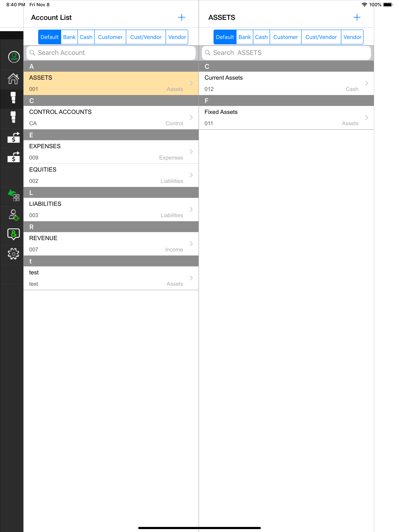Select the ASSETS account name
This screenshot has height=532, width=399.
pos(41,78)
